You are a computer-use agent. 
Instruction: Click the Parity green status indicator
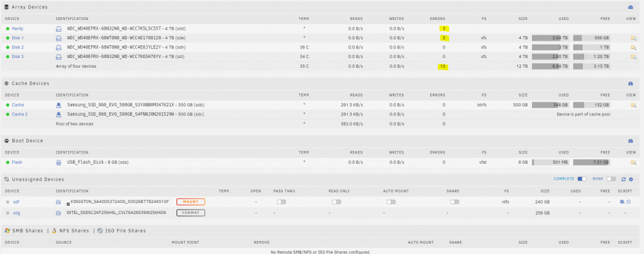(x=7, y=29)
